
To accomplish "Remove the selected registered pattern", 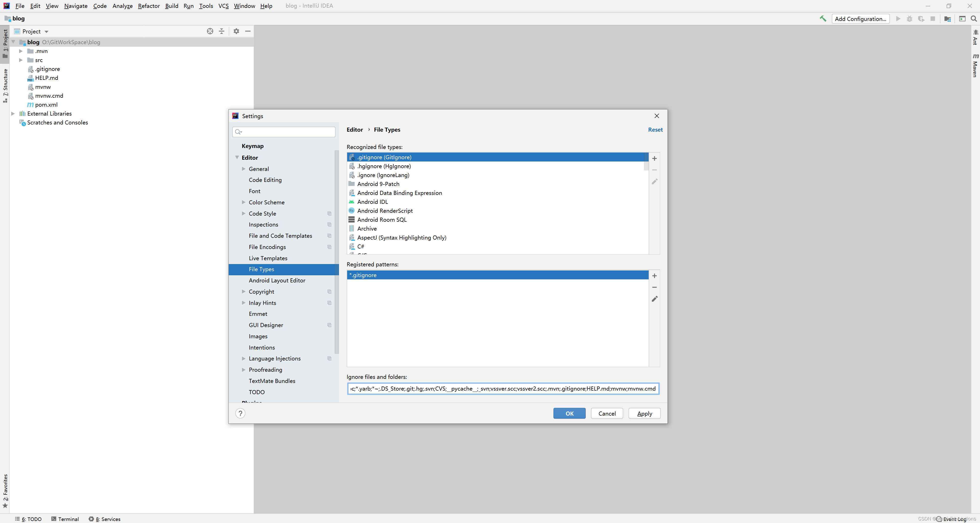I will coord(654,287).
